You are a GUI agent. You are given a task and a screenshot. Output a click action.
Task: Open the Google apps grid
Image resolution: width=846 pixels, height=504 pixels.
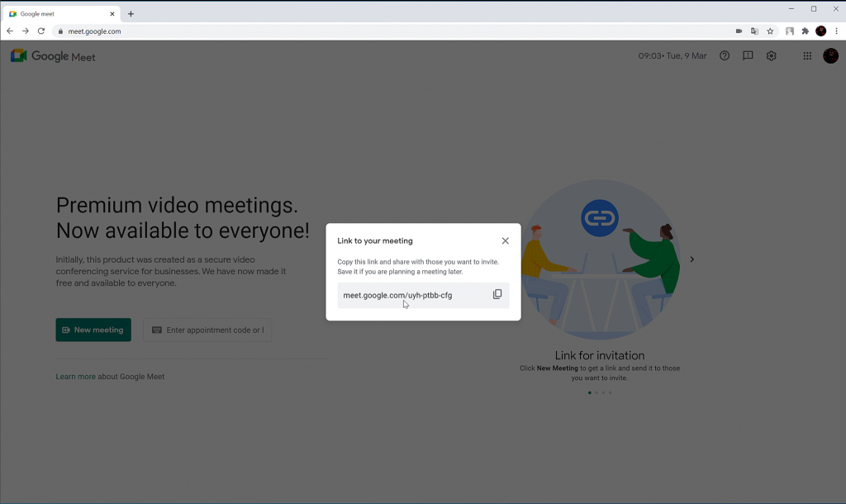[807, 55]
